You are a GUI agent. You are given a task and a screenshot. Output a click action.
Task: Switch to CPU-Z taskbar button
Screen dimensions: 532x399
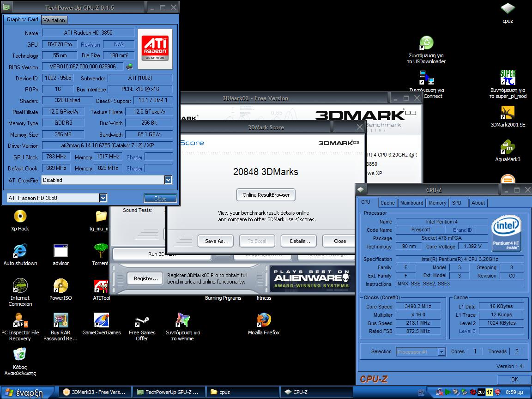[x=315, y=392]
